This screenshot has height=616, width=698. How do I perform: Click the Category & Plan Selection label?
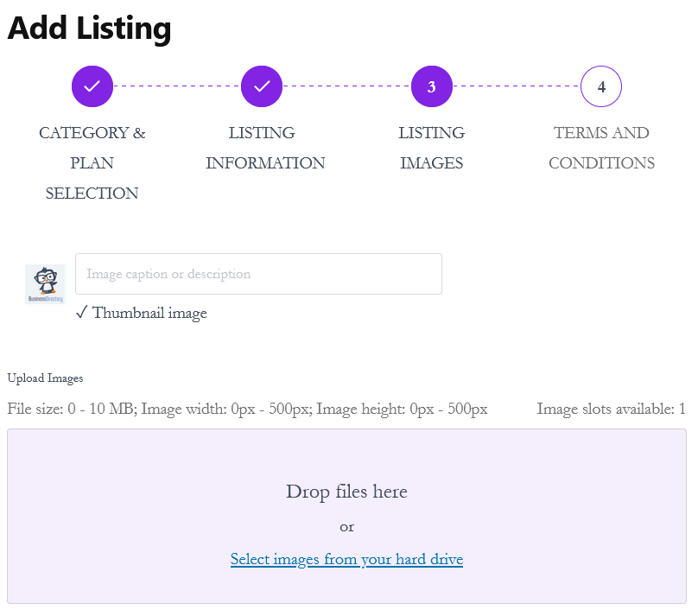[92, 163]
